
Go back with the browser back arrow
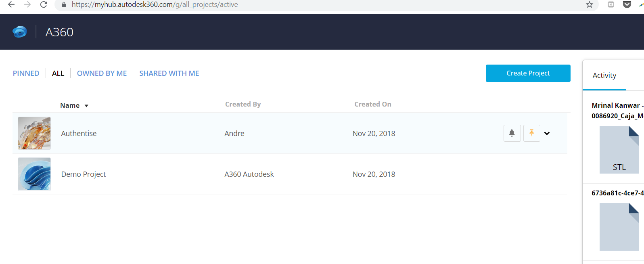click(11, 4)
